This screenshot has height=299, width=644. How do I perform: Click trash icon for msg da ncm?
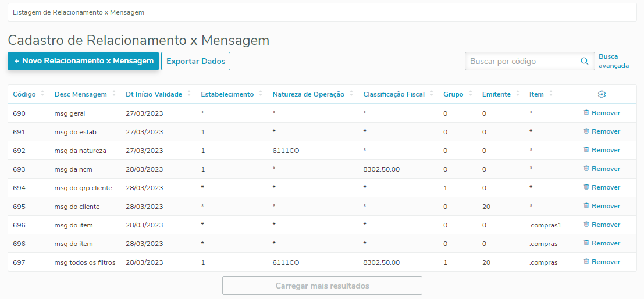point(586,169)
